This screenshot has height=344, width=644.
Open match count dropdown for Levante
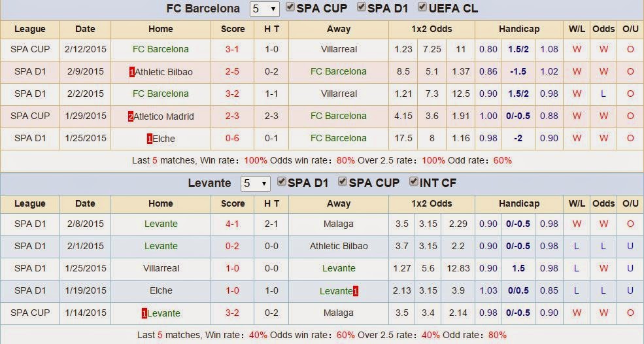256,184
